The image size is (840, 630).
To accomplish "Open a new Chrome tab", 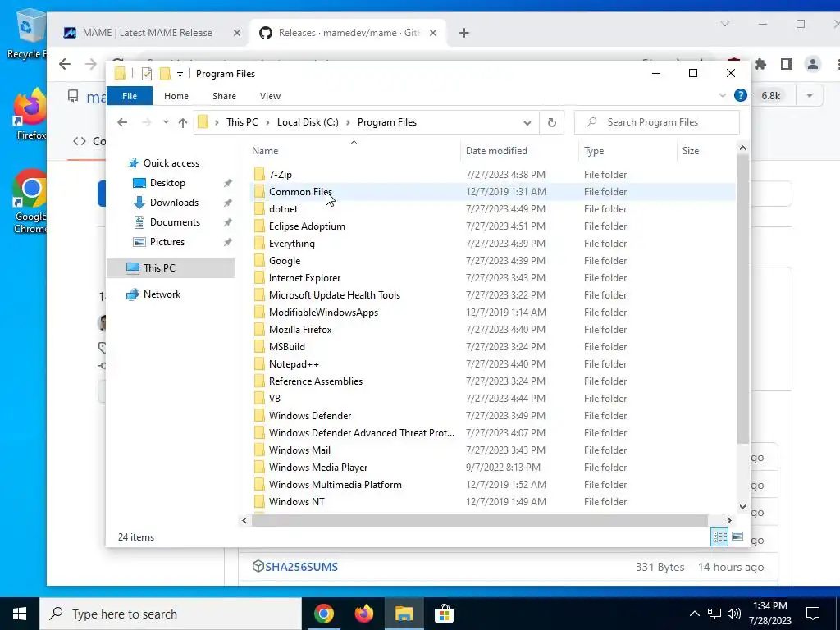I will [x=464, y=33].
